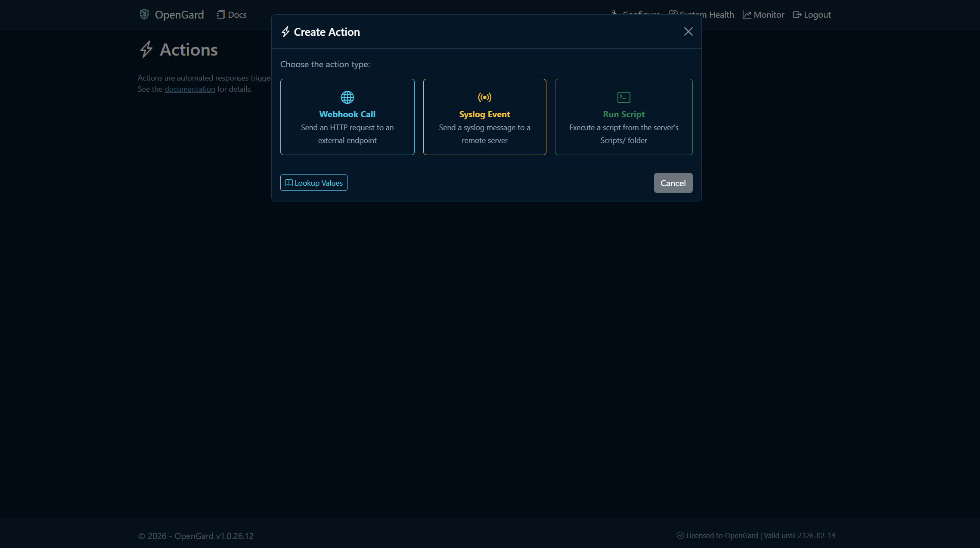Screen dimensions: 980x548
Task: Select the Syslog Event broadcast icon
Action: pos(485,97)
